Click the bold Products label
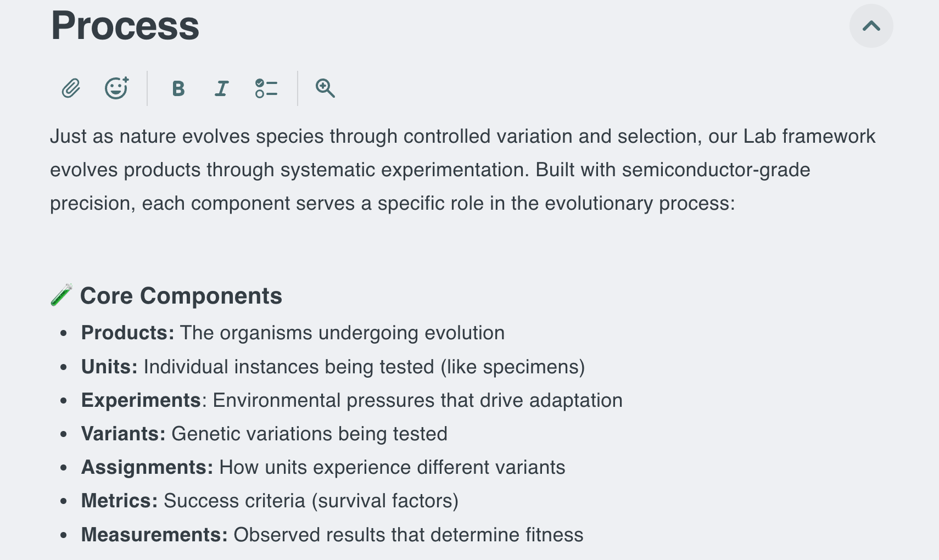 click(x=127, y=333)
